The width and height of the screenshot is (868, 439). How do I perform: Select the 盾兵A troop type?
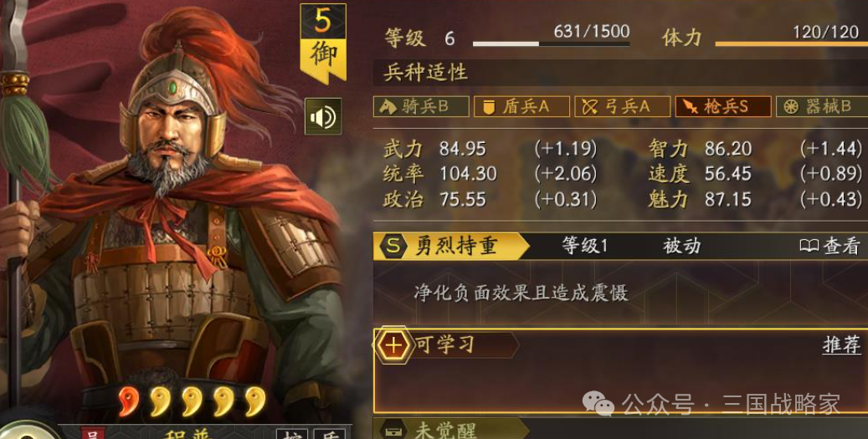coord(521,107)
